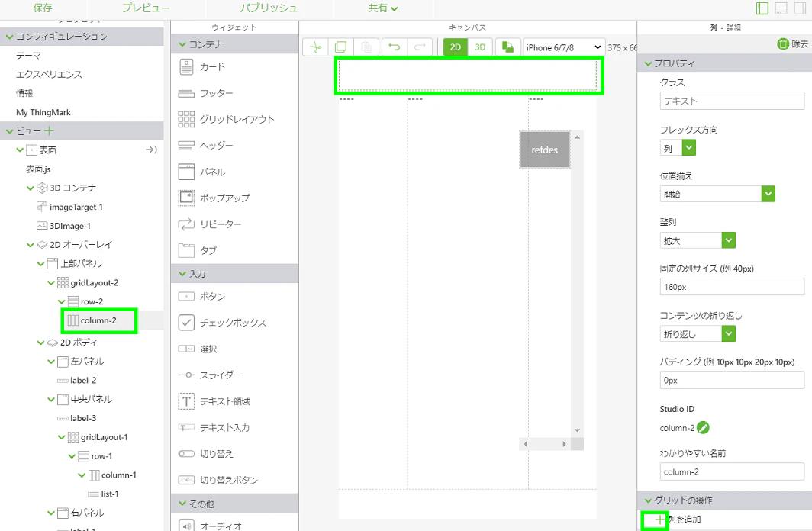Select row-2 in the tree

(92, 301)
